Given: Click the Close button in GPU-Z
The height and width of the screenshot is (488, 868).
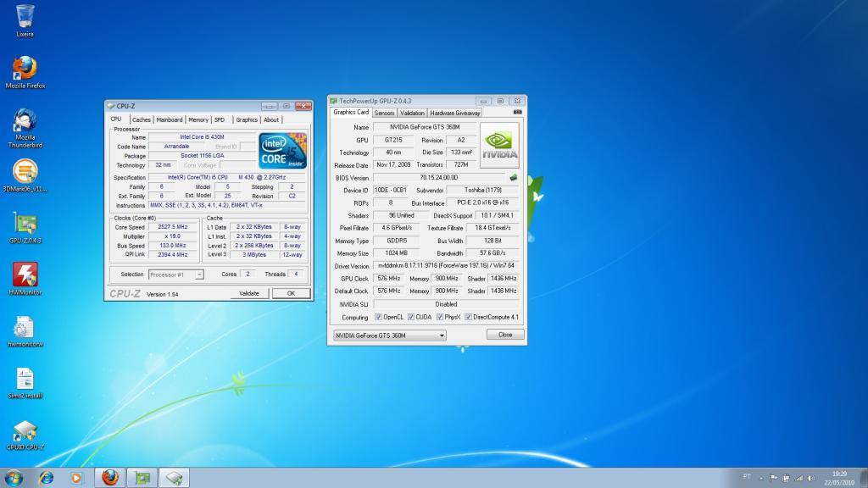Looking at the screenshot, I should point(505,335).
